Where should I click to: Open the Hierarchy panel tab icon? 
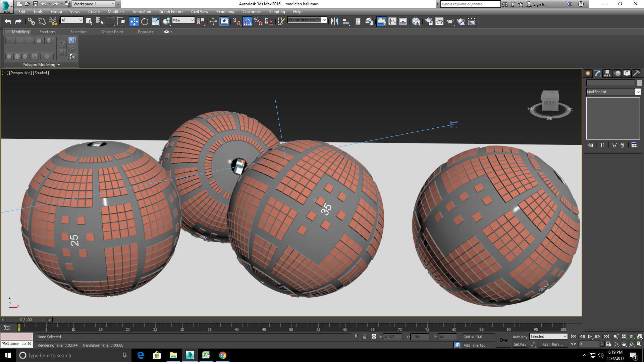[607, 73]
